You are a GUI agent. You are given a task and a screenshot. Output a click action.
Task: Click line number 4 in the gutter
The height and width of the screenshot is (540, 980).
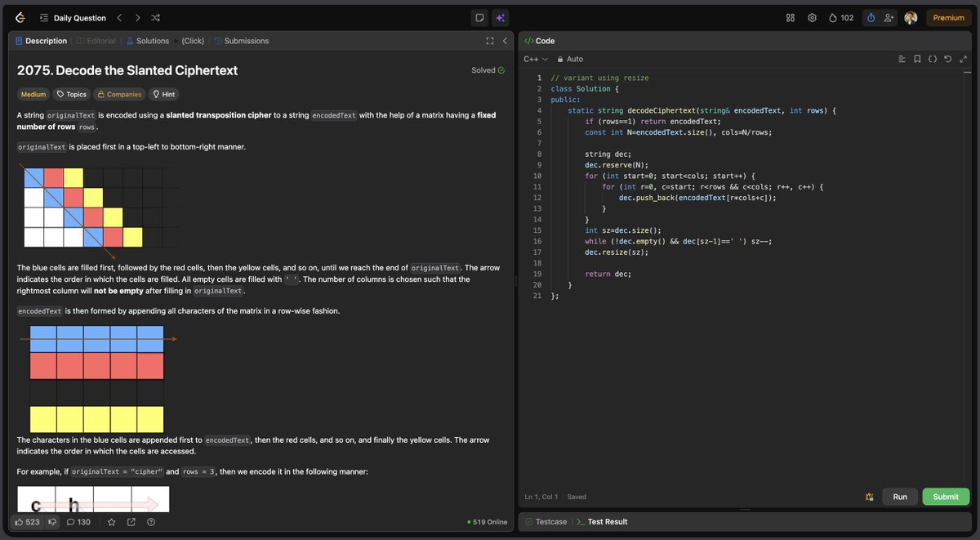pos(539,110)
